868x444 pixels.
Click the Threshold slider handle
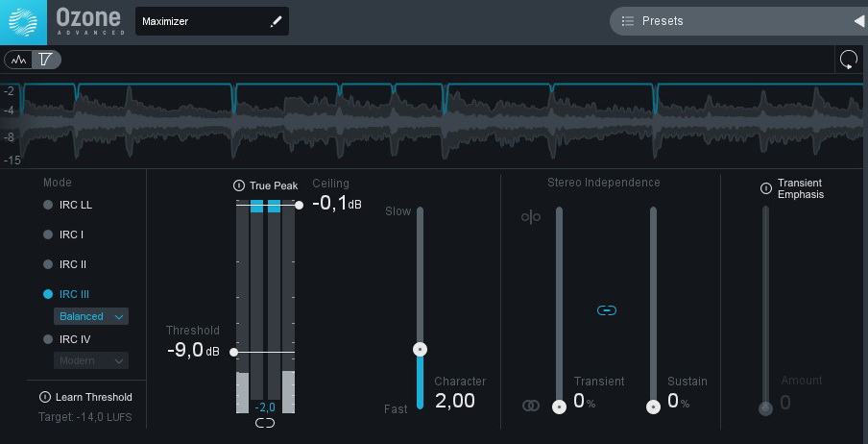pyautogui.click(x=233, y=352)
